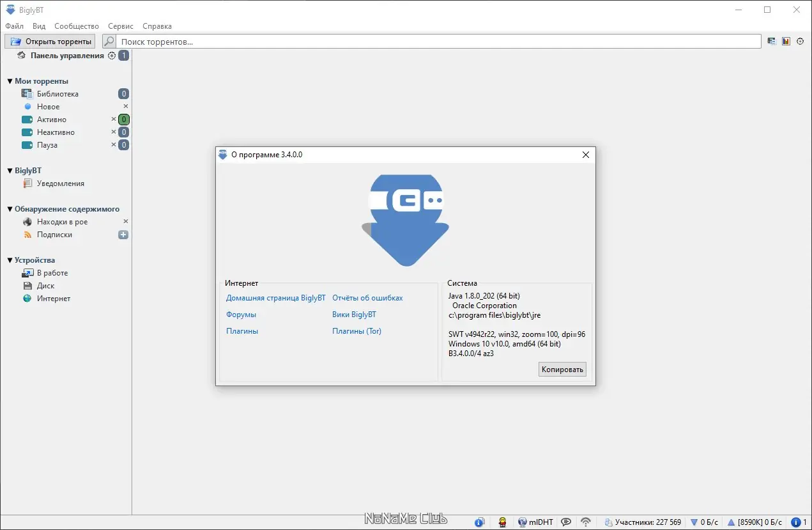Open the В работе devices icon

point(27,273)
